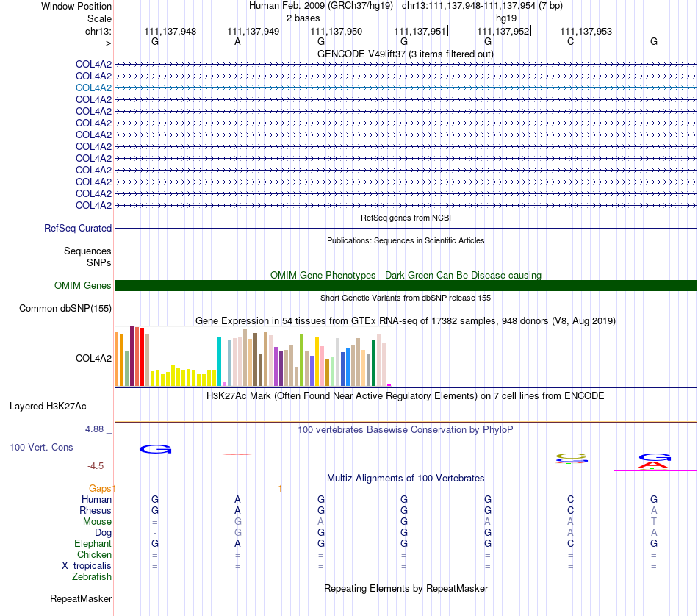698x616 pixels.
Task: Open the RefSeq Curated track label
Action: (77, 228)
